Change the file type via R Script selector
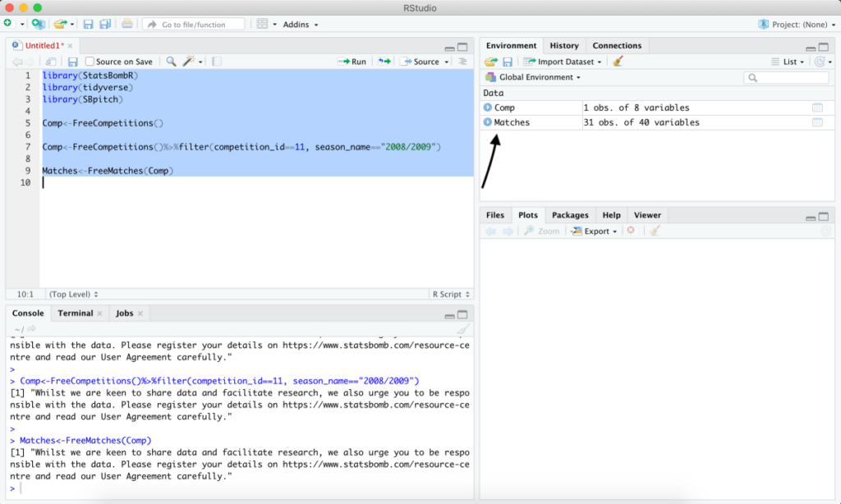 (451, 295)
